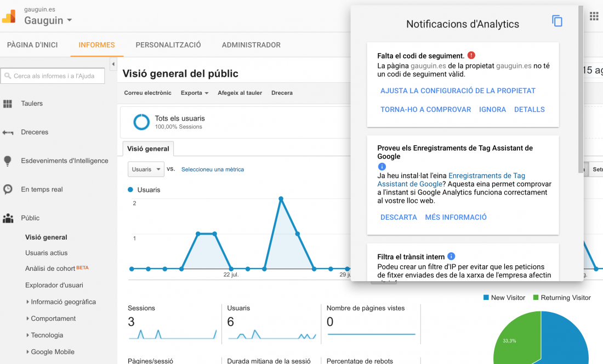Viewport: 603px width, 364px height.
Task: Click the Usuaris blue legend dot
Action: (x=130, y=190)
